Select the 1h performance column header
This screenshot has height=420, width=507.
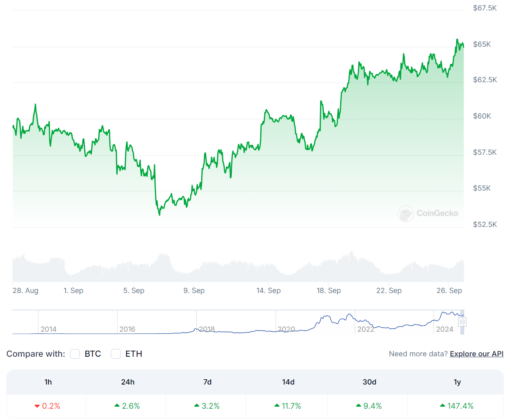pyautogui.click(x=48, y=382)
